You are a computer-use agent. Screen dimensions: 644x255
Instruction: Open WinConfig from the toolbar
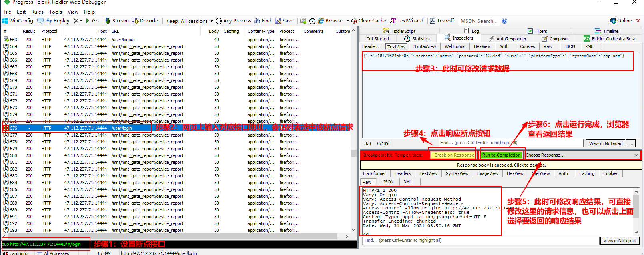click(18, 21)
